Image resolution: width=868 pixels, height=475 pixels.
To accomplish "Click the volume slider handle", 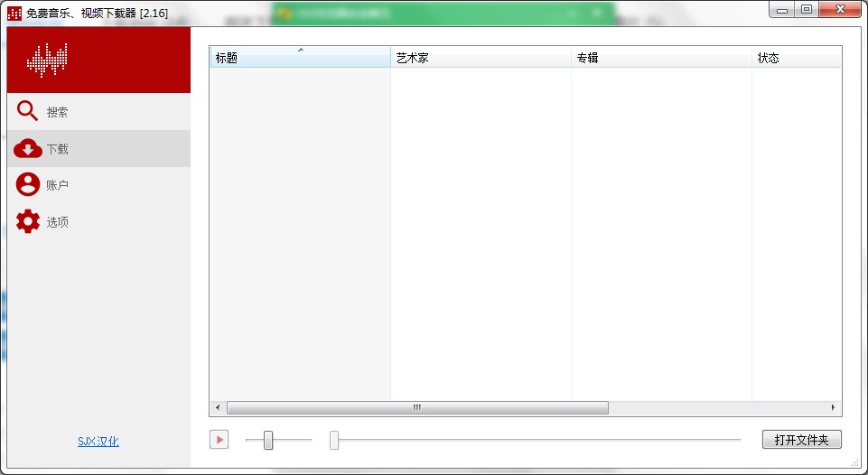I will [x=268, y=440].
